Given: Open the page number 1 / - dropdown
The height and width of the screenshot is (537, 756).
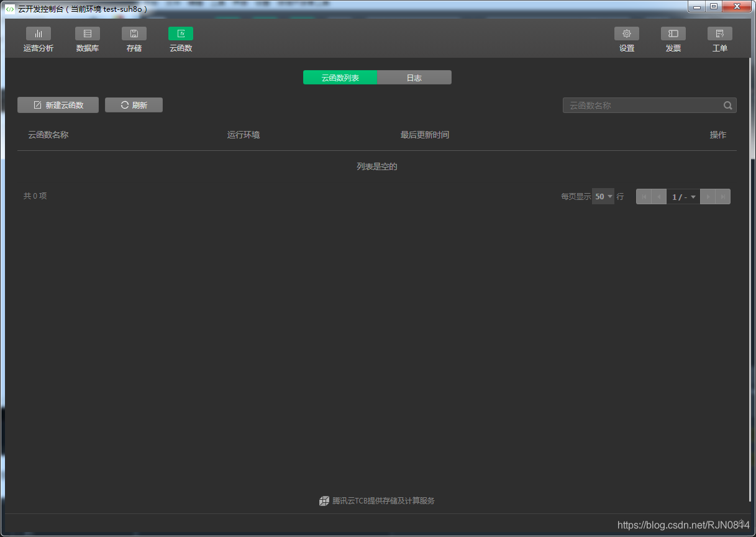Looking at the screenshot, I should pyautogui.click(x=683, y=197).
